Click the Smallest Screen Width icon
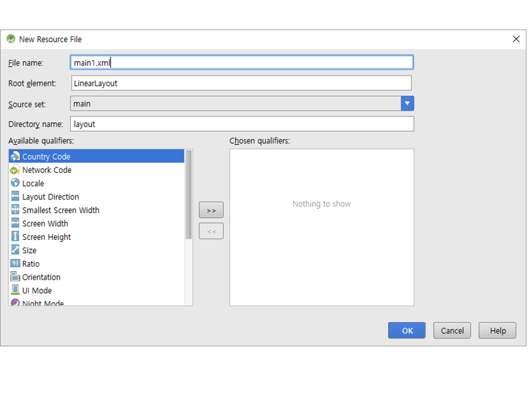Screen dimensions: 532x399 pos(15,210)
